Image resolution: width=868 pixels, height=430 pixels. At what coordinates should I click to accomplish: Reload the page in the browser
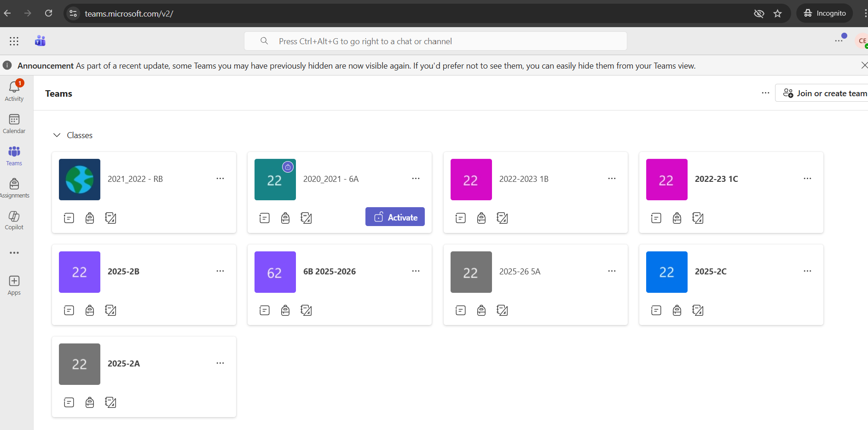[49, 13]
